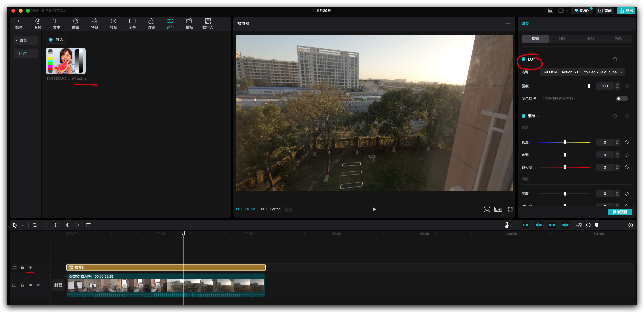Play the video in the player
Viewport: 644px width, 312px height.
click(374, 209)
